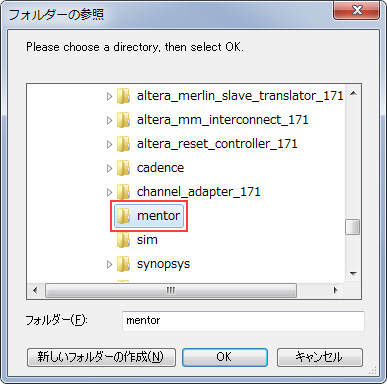Click the horizontal scrollbar right arrow
Viewport: 387px width, 384px height.
click(336, 290)
